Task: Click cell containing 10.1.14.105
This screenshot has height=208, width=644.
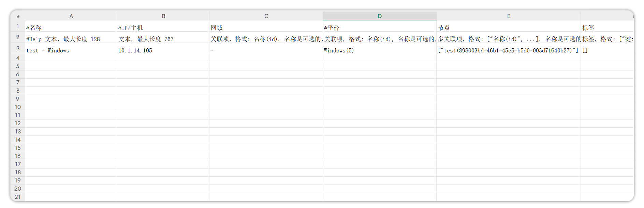Action: 163,50
